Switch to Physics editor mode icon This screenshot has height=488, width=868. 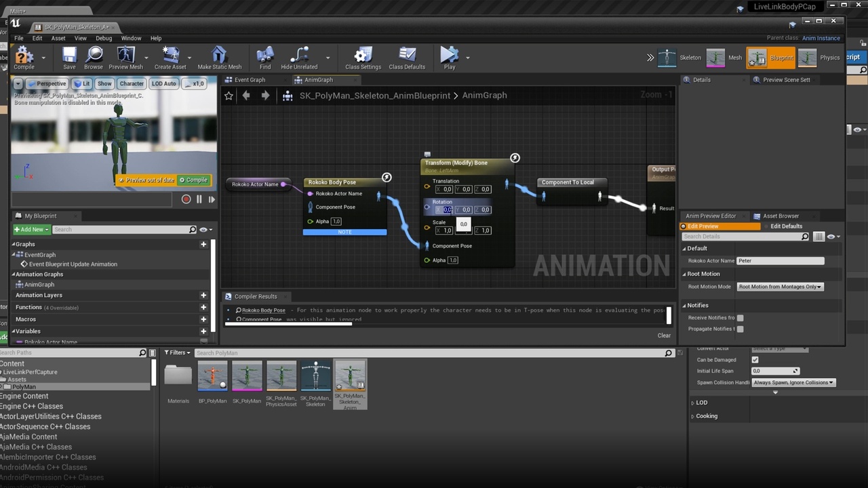click(x=807, y=58)
